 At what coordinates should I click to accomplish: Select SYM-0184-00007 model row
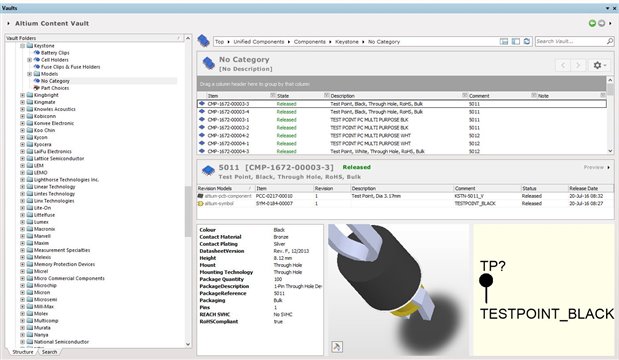[x=405, y=204]
